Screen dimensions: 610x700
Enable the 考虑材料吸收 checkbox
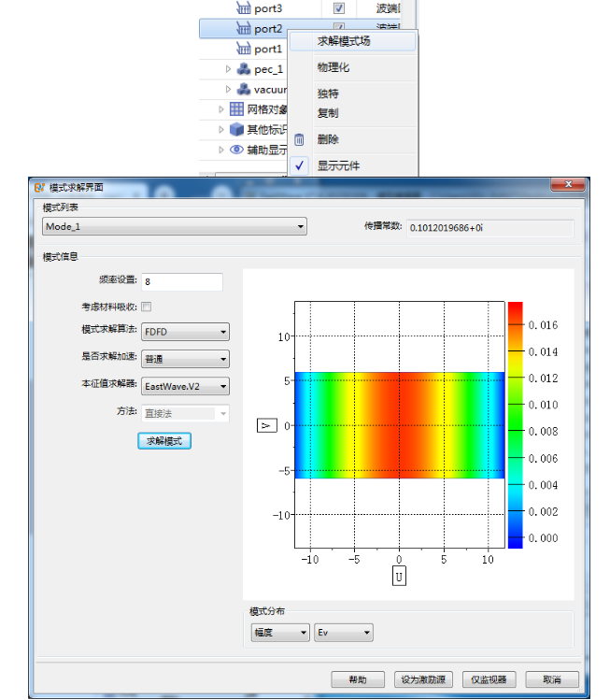coord(147,307)
